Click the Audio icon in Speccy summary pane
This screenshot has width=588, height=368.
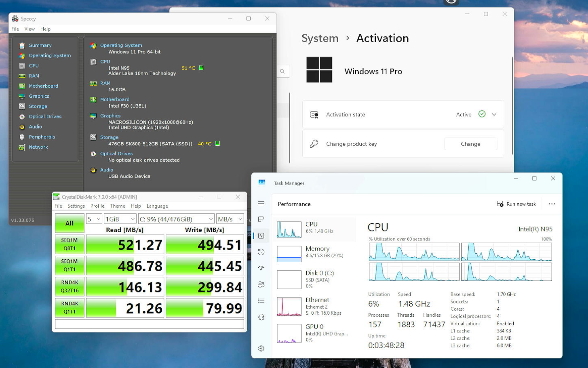pos(93,170)
